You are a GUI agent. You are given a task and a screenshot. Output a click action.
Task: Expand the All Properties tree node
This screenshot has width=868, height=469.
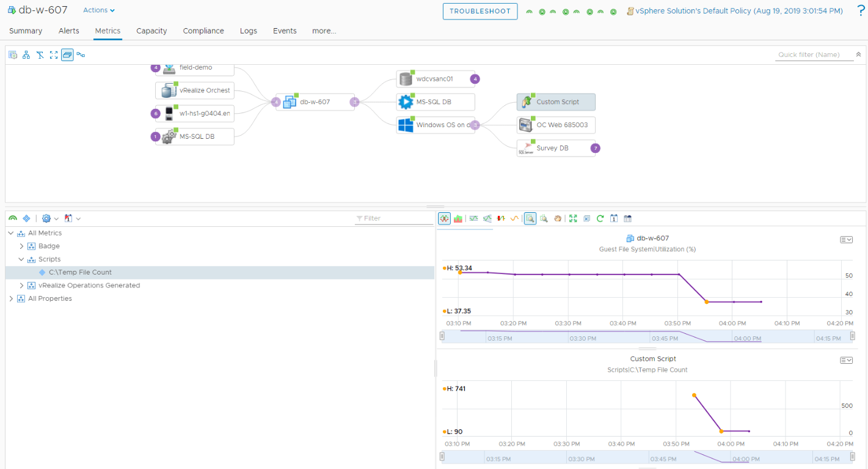tap(10, 298)
